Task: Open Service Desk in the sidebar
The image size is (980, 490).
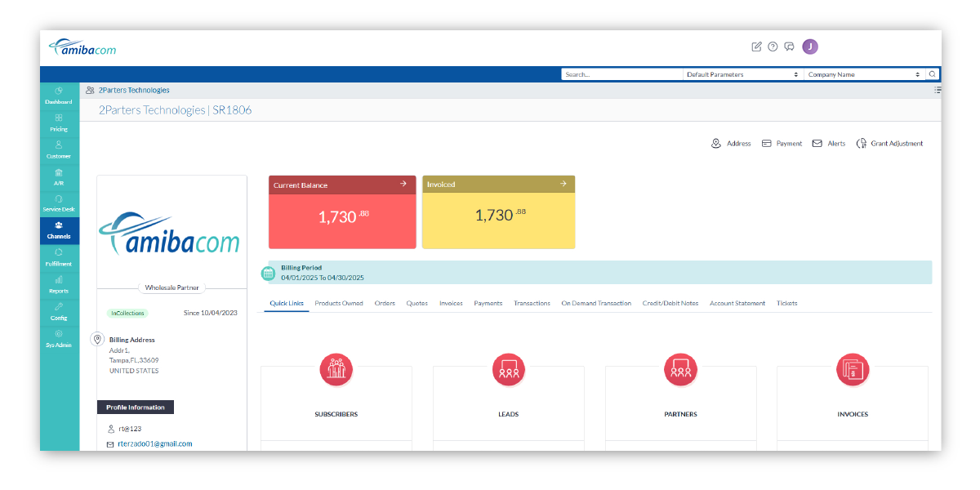Action: click(x=59, y=203)
